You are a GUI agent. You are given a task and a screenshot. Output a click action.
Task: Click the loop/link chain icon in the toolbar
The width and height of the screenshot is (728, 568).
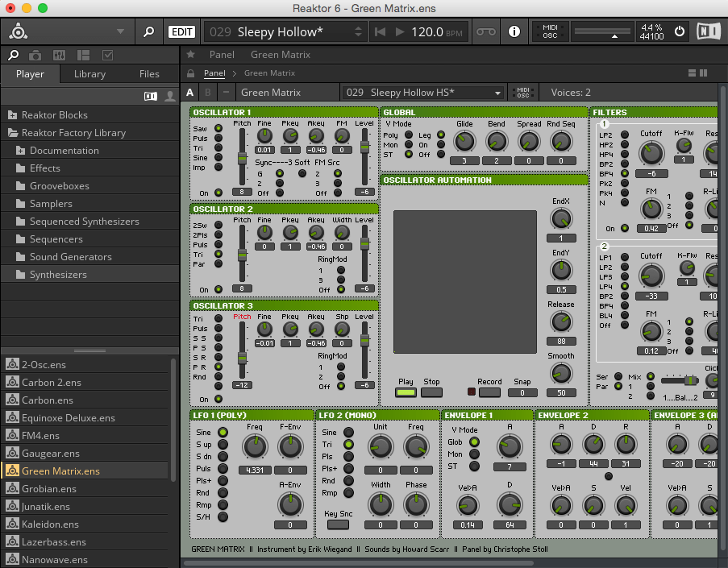coord(486,31)
